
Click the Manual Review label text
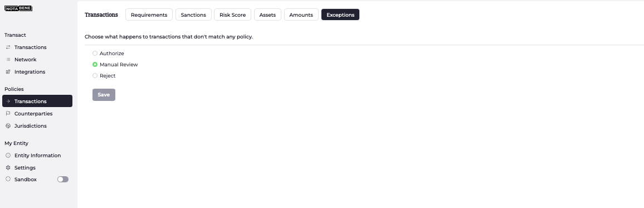pos(119,65)
